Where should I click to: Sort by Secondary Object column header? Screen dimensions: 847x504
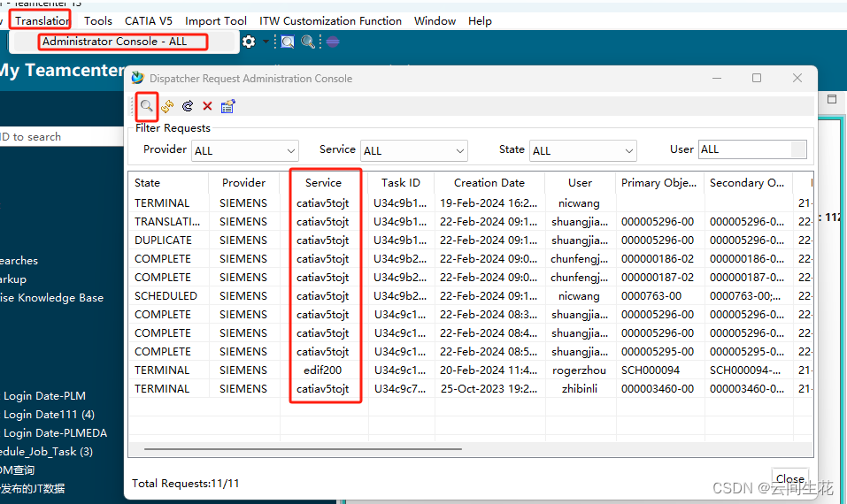click(748, 182)
